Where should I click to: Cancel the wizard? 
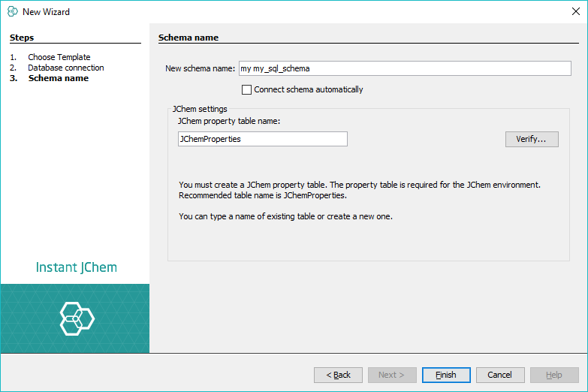[x=500, y=375]
